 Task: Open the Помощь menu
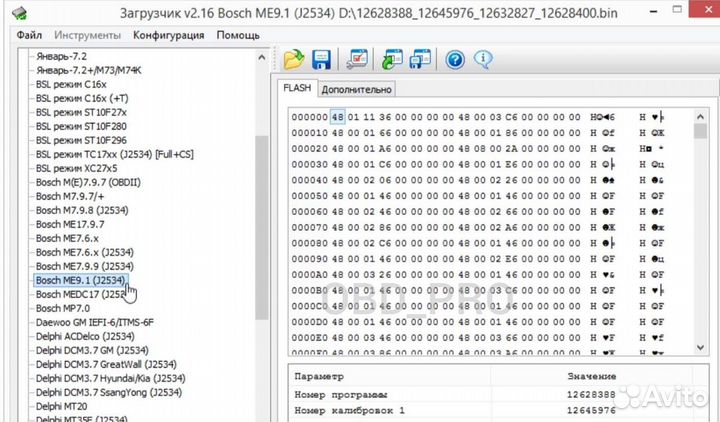click(238, 35)
